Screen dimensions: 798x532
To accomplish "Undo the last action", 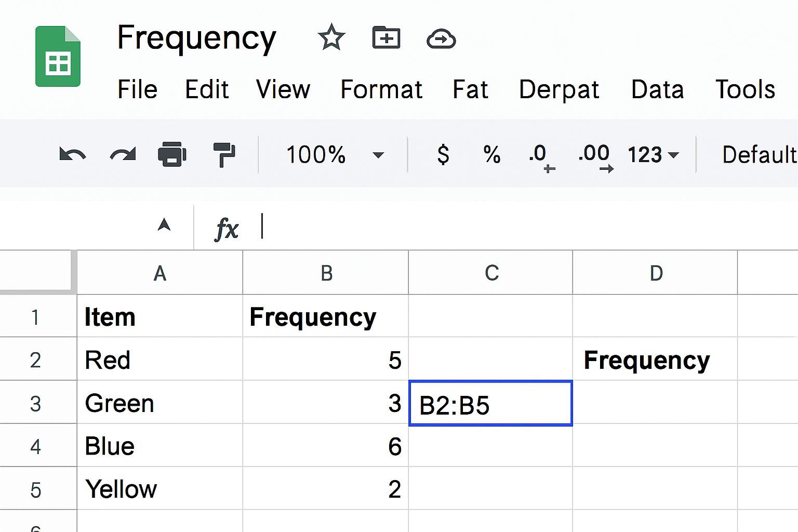I will (72, 155).
